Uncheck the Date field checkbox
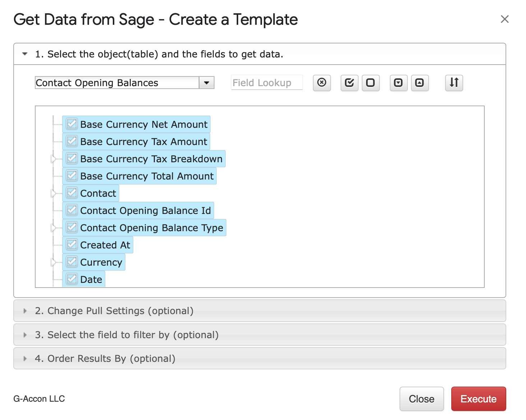526x420 pixels. pos(71,279)
